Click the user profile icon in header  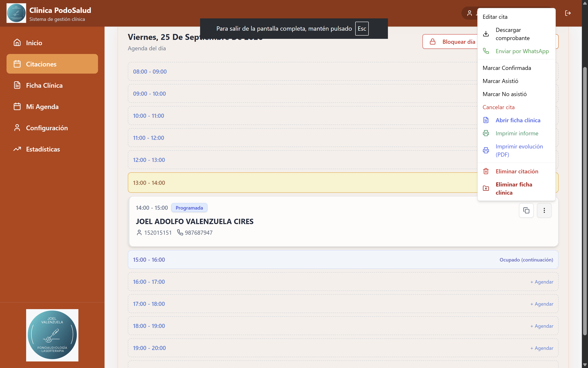click(469, 13)
